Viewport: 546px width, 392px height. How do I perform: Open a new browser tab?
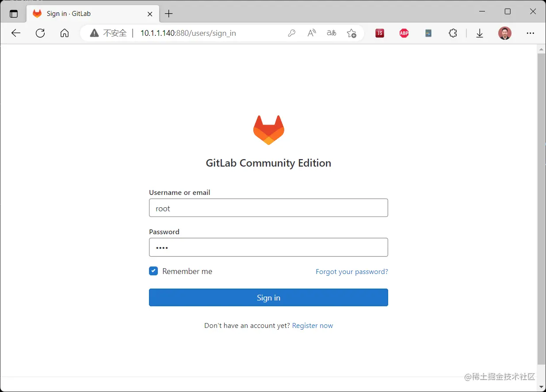click(x=168, y=13)
